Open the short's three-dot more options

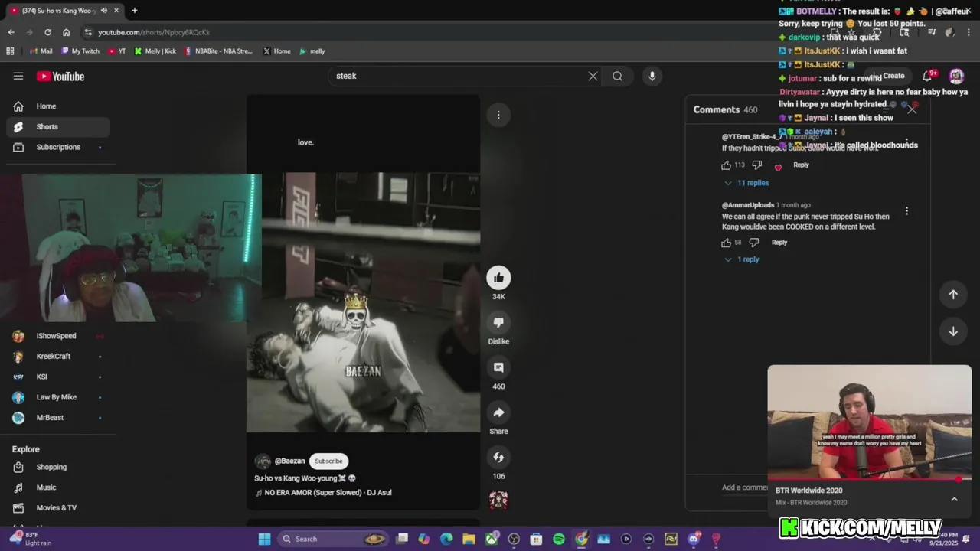[498, 115]
